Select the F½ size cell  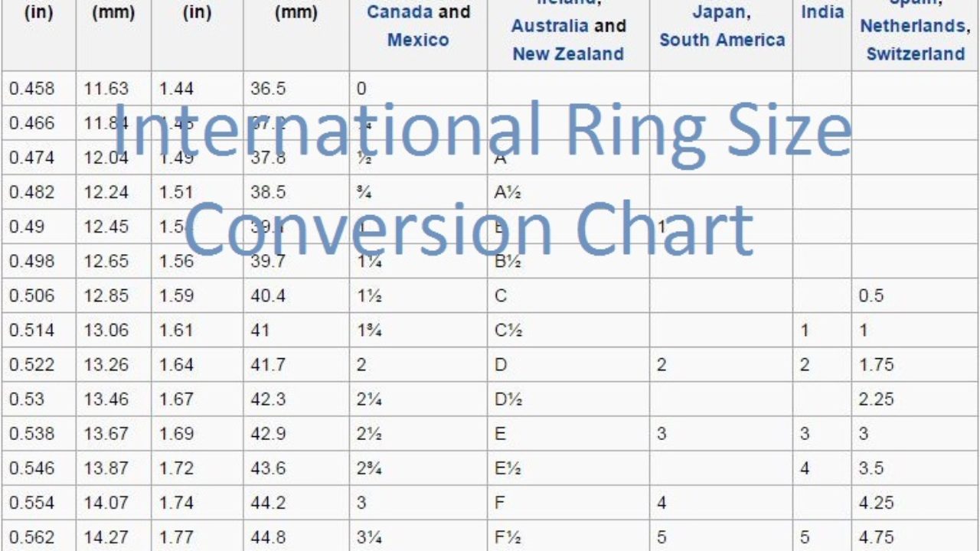click(x=568, y=536)
